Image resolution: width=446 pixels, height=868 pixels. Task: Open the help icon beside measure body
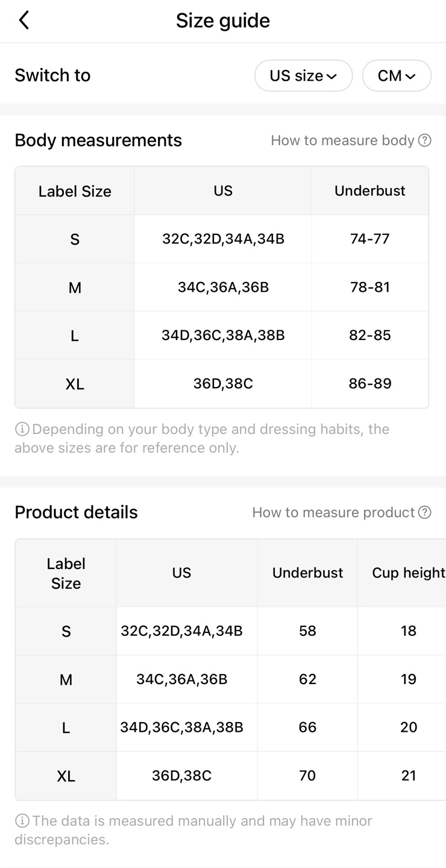tap(425, 140)
